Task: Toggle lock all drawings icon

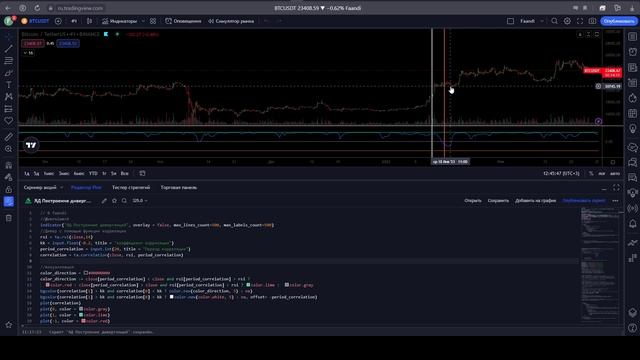Action: coord(9,189)
